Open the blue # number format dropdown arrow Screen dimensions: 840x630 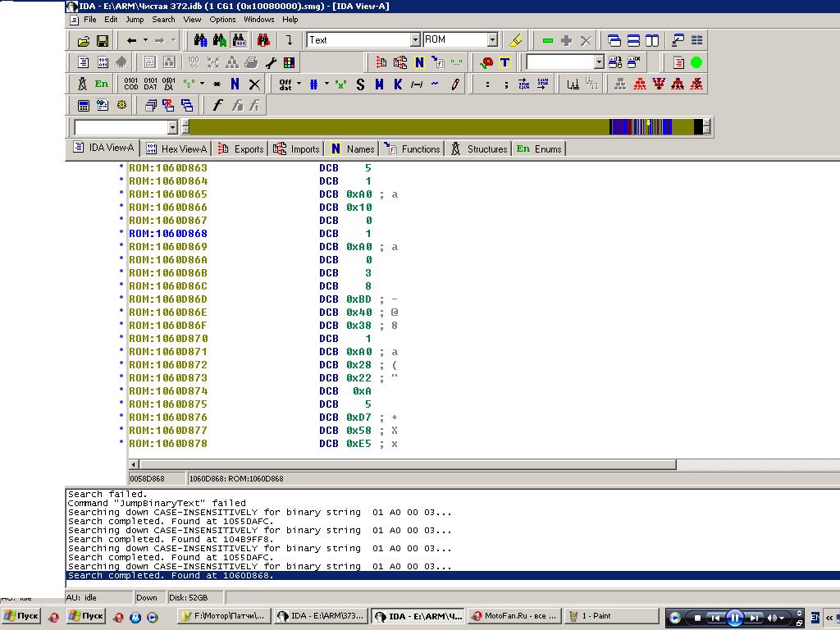326,84
